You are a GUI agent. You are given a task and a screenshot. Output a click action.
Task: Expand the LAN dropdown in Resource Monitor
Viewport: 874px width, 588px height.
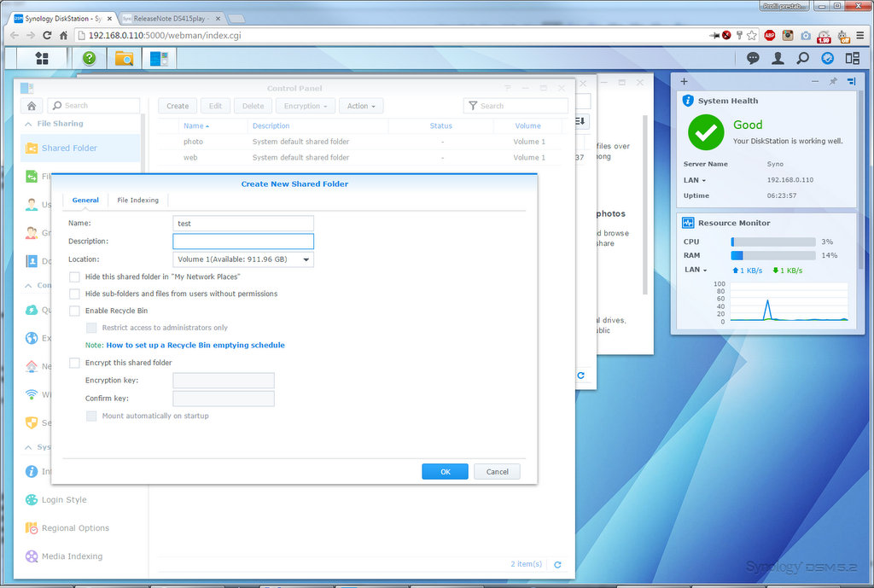[696, 270]
